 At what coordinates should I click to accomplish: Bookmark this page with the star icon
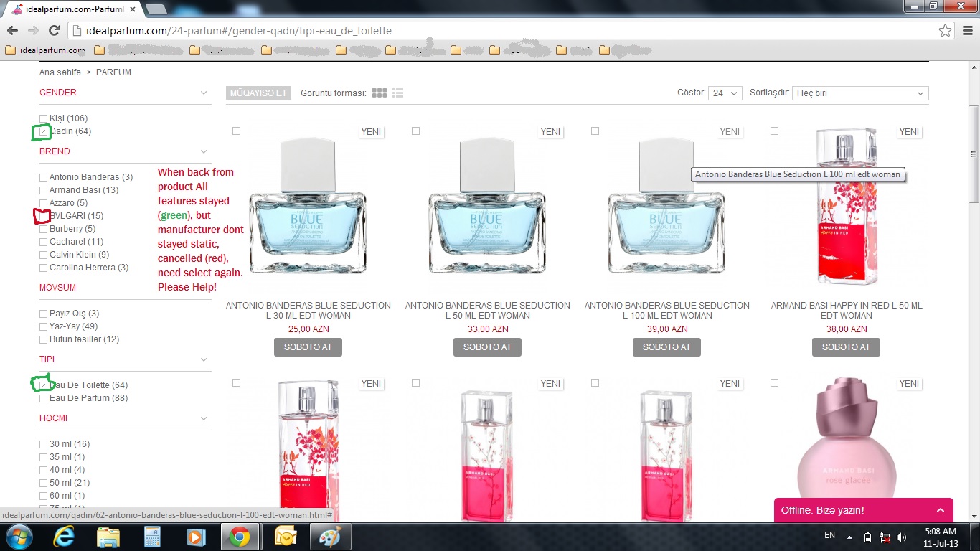click(946, 31)
